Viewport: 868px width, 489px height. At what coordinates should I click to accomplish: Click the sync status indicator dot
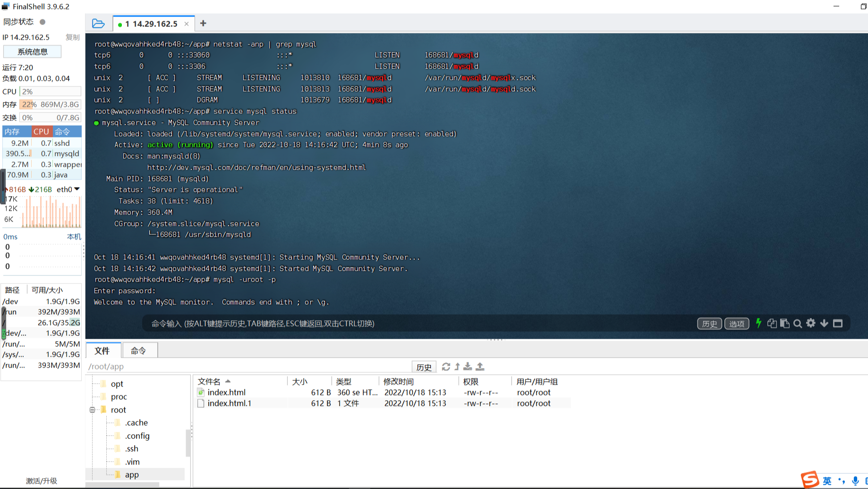[x=43, y=22]
